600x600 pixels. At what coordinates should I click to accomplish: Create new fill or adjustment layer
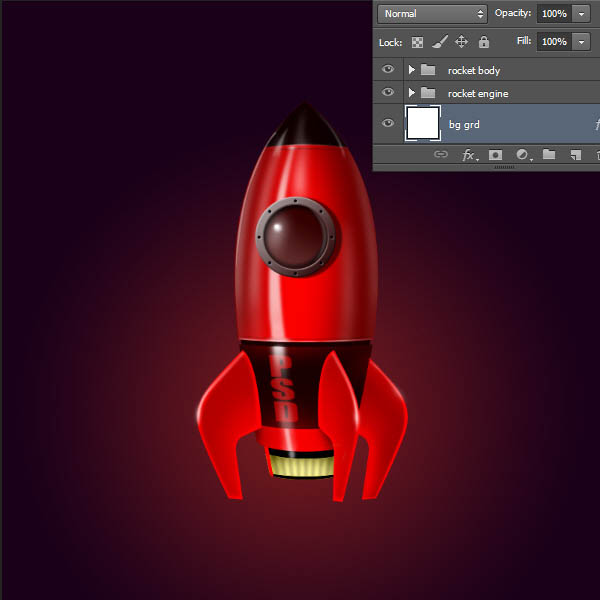(523, 155)
